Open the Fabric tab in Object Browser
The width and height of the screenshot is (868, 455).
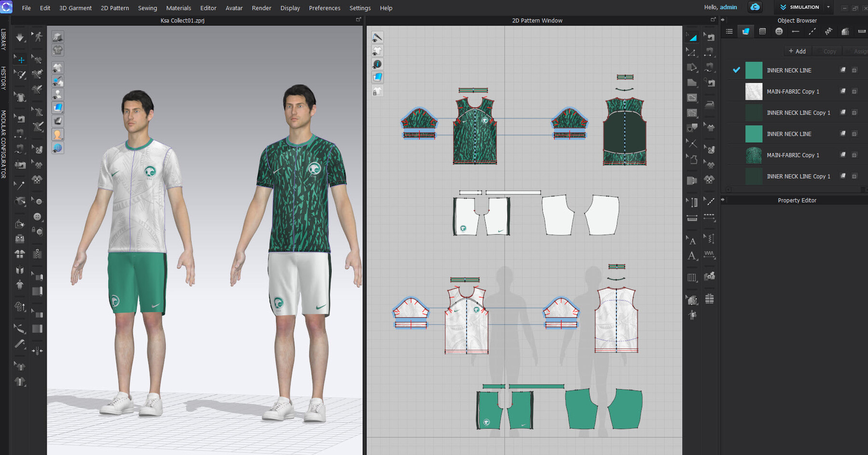(x=746, y=31)
